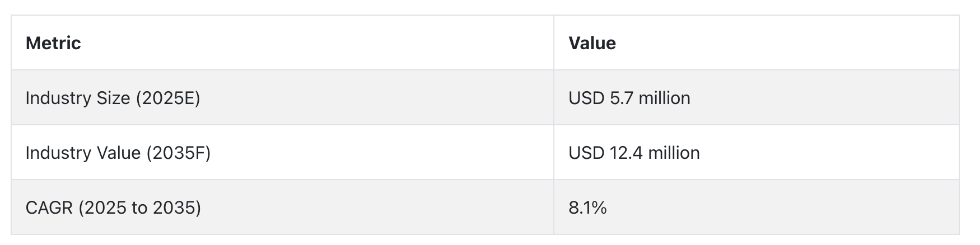
Task: Click the 8.1% value
Action: (x=587, y=208)
